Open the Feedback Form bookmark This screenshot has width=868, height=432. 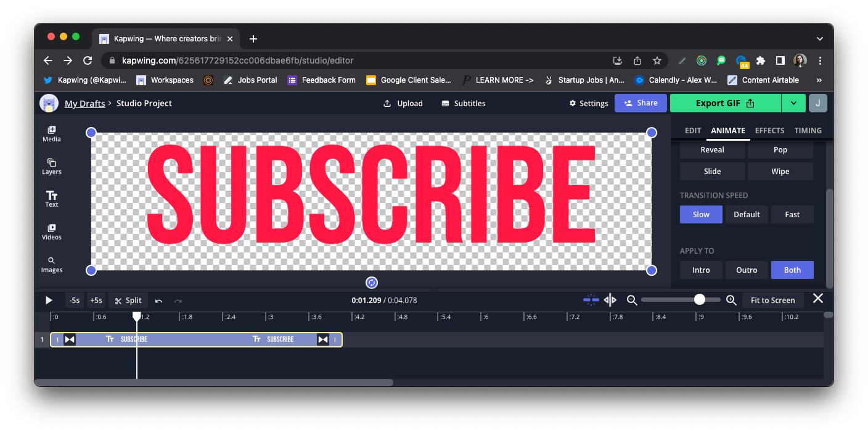(322, 80)
